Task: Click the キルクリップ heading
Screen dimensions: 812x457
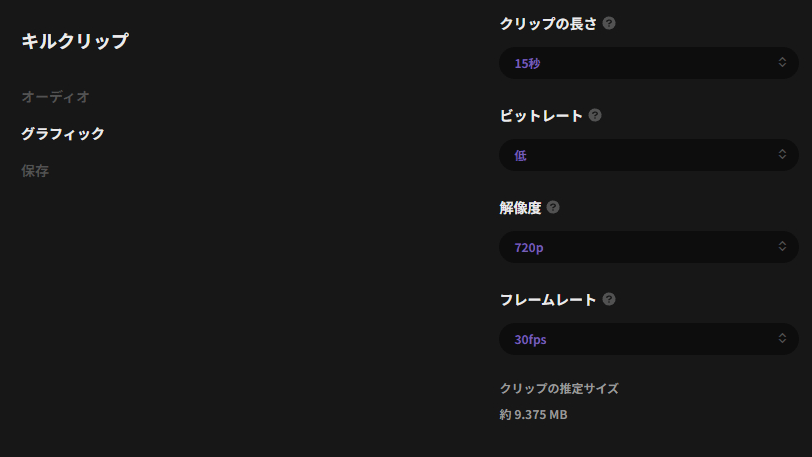Action: pos(74,41)
